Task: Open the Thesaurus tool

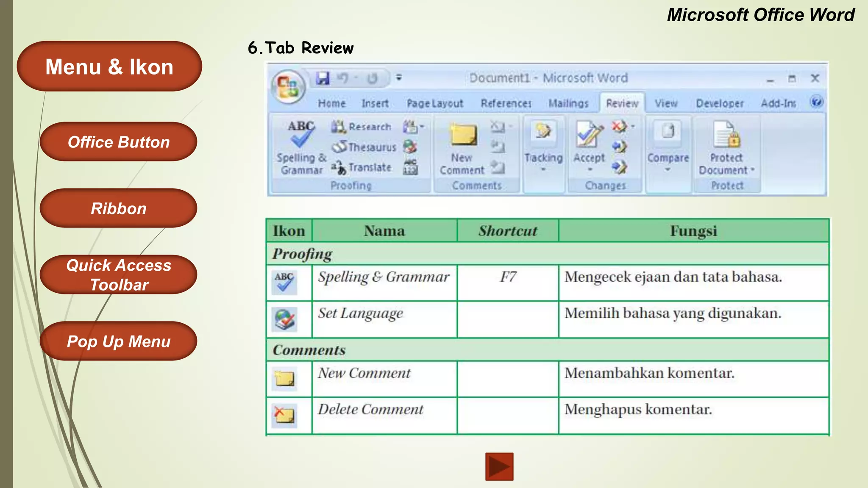Action: click(364, 147)
